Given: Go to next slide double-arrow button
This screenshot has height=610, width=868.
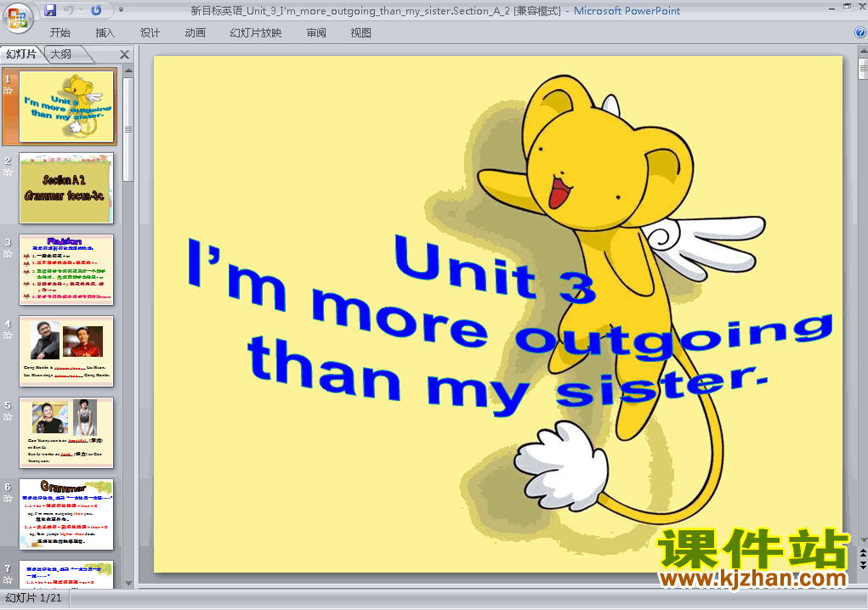Looking at the screenshot, I should coord(863,565).
